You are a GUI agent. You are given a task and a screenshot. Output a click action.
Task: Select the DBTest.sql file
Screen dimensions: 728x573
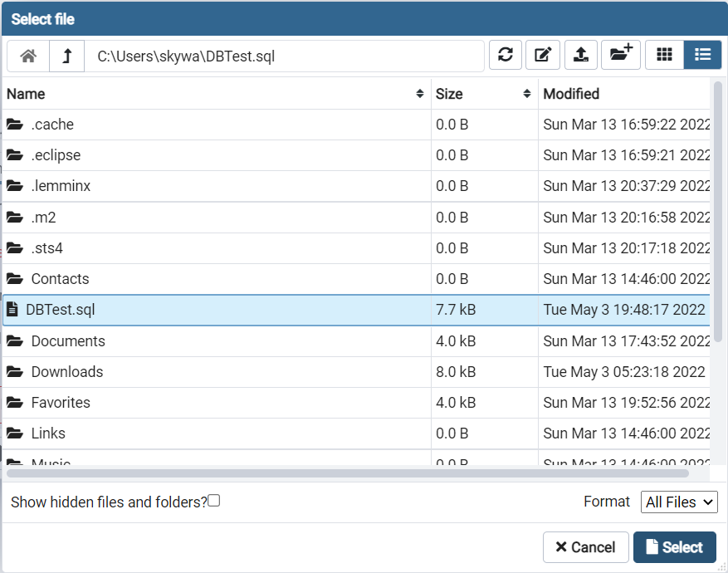356,310
